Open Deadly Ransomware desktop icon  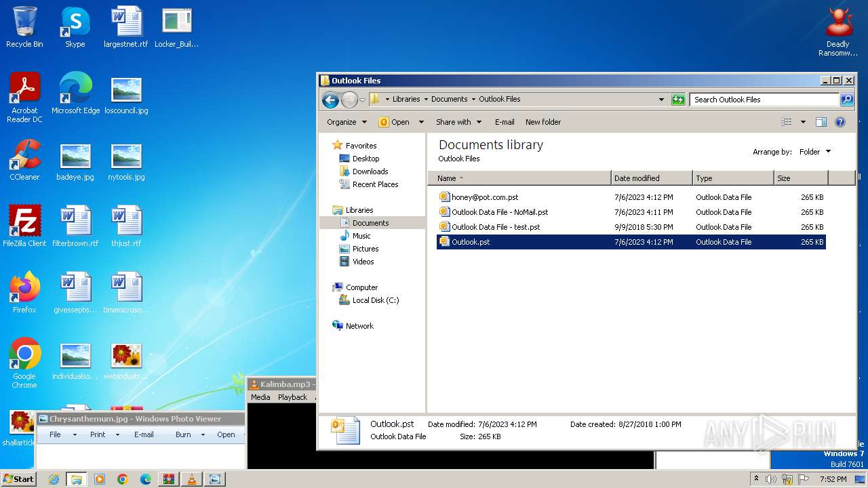(x=838, y=32)
